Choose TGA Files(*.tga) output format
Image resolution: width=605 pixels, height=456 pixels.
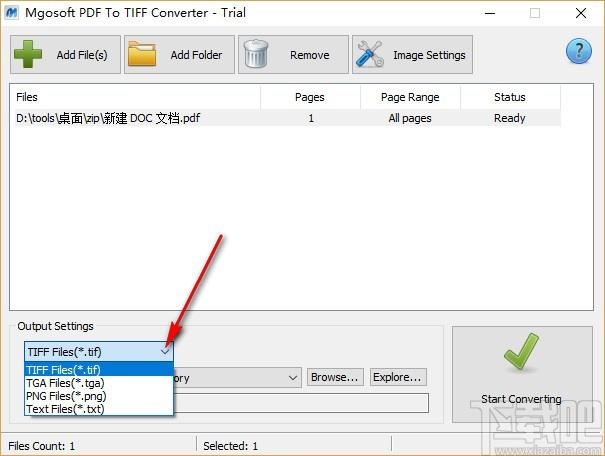99,383
